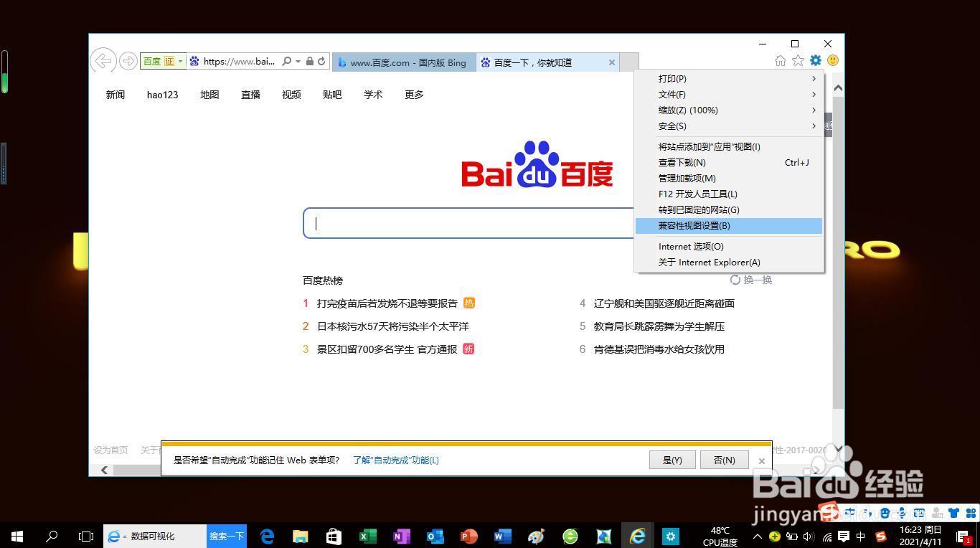
Task: Launch Word from taskbar
Action: (x=502, y=536)
